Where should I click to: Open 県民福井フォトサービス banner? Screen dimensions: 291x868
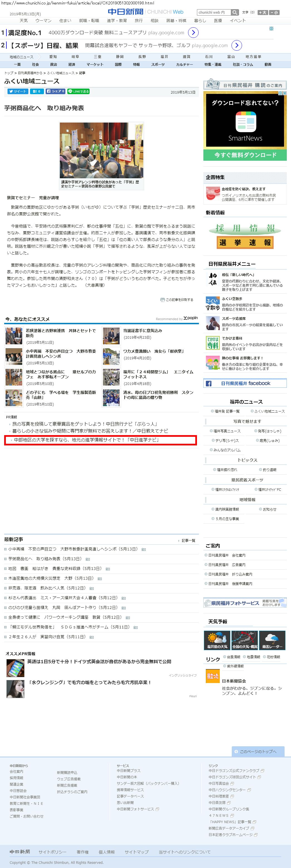pos(245,603)
